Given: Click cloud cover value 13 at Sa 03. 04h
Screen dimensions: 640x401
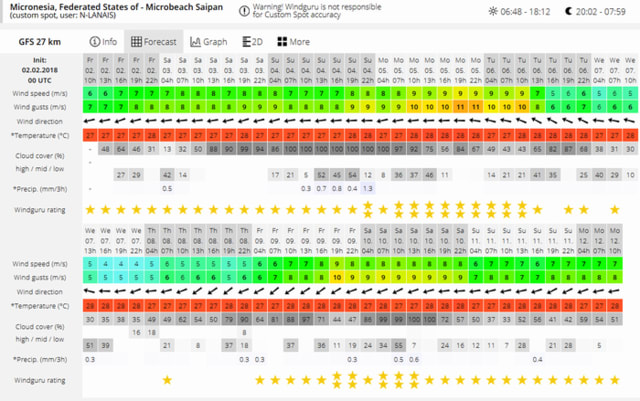Looking at the screenshot, I should 167,149.
